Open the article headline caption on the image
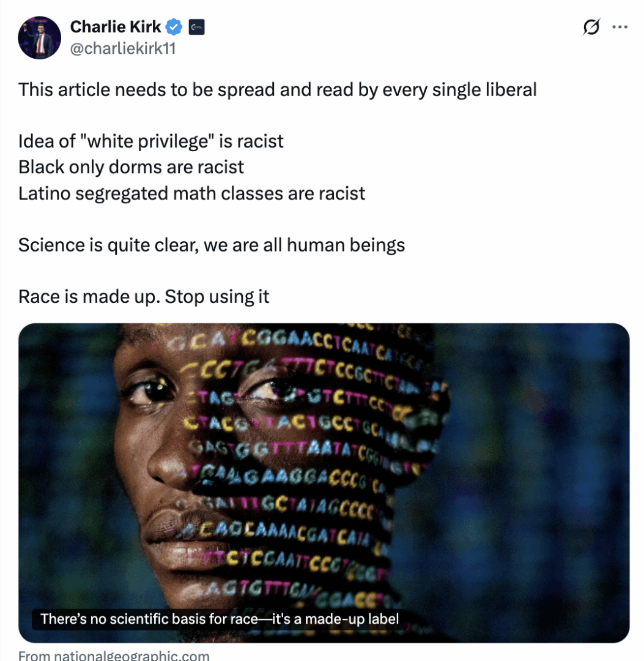The height and width of the screenshot is (661, 644). click(x=220, y=619)
